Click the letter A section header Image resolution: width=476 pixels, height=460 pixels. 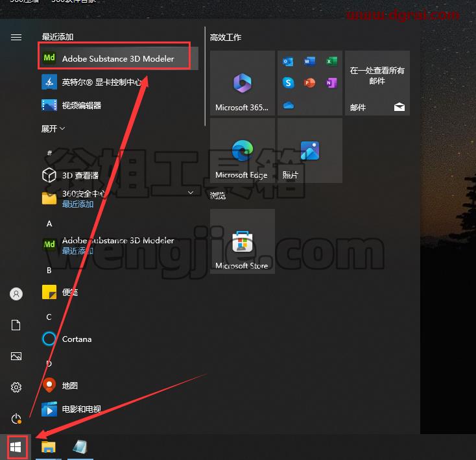[x=49, y=224]
